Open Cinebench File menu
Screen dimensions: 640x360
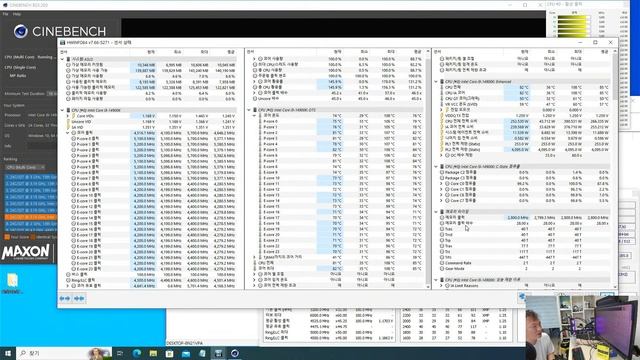5,14
